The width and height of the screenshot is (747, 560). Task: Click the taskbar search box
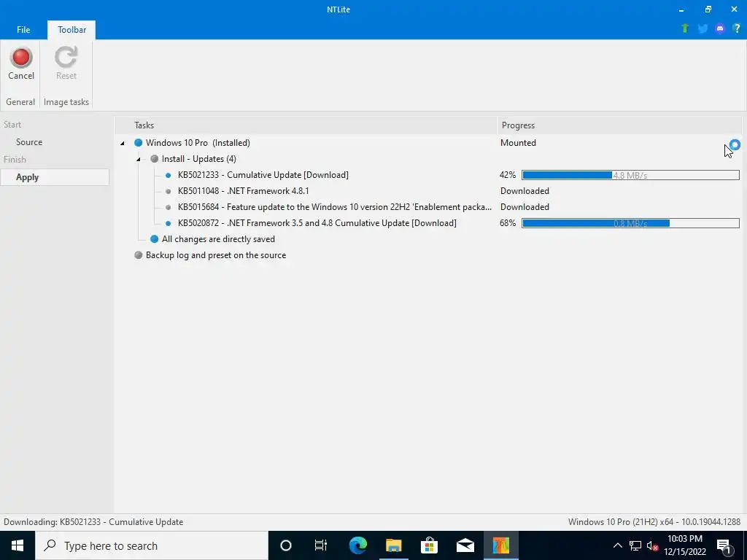point(152,545)
